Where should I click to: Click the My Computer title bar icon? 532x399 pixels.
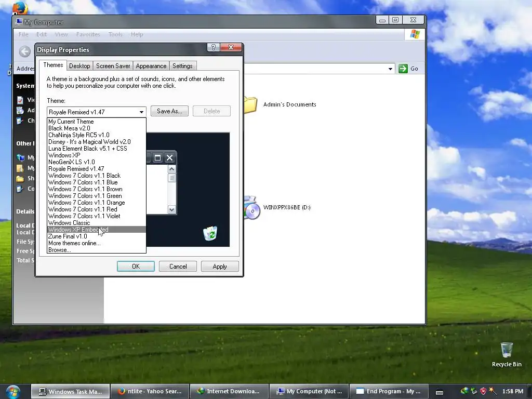(19, 22)
